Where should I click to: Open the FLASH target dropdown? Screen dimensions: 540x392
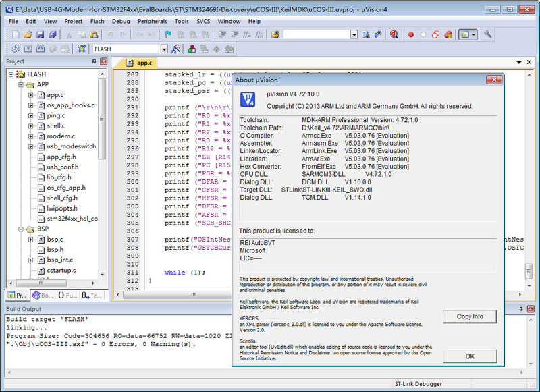pos(164,49)
